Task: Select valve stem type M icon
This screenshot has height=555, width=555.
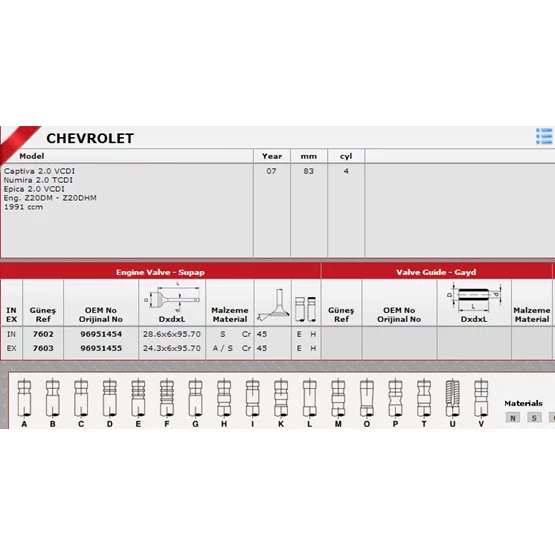Action: [338, 398]
